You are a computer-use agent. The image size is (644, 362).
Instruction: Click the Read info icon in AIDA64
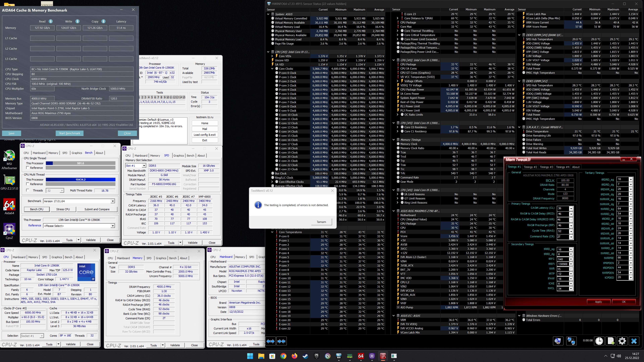point(50,21)
